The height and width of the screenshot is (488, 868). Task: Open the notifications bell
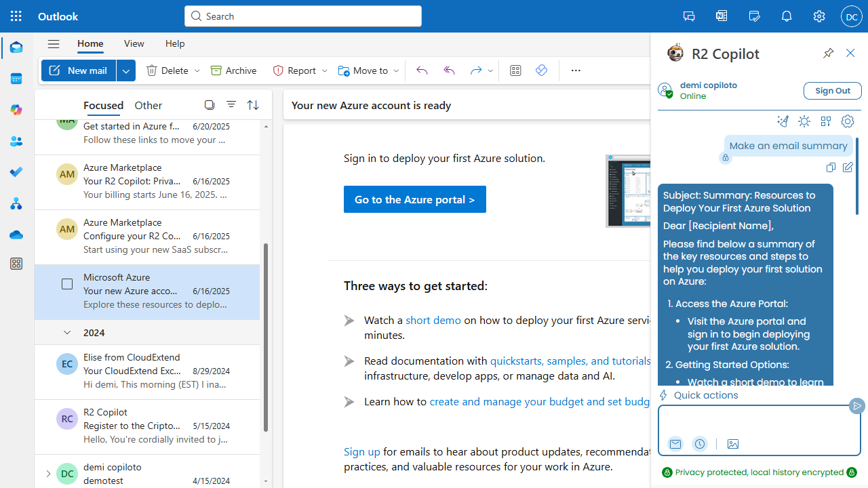click(x=787, y=16)
